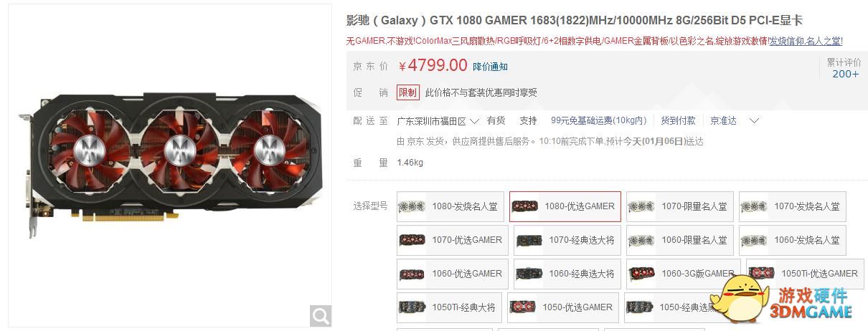Pick the 1050-优选GAMER option
868x331 pixels.
click(563, 307)
